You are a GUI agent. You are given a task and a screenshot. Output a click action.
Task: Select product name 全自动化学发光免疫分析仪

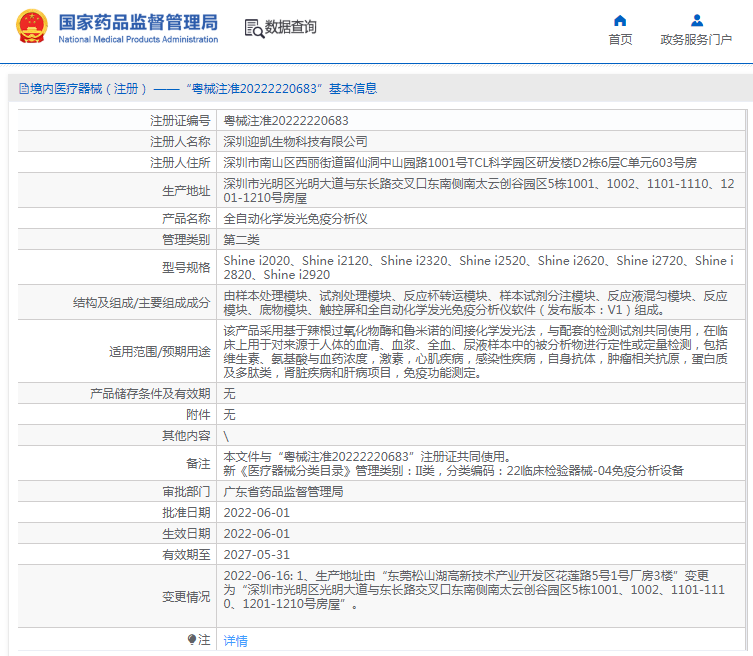295,219
